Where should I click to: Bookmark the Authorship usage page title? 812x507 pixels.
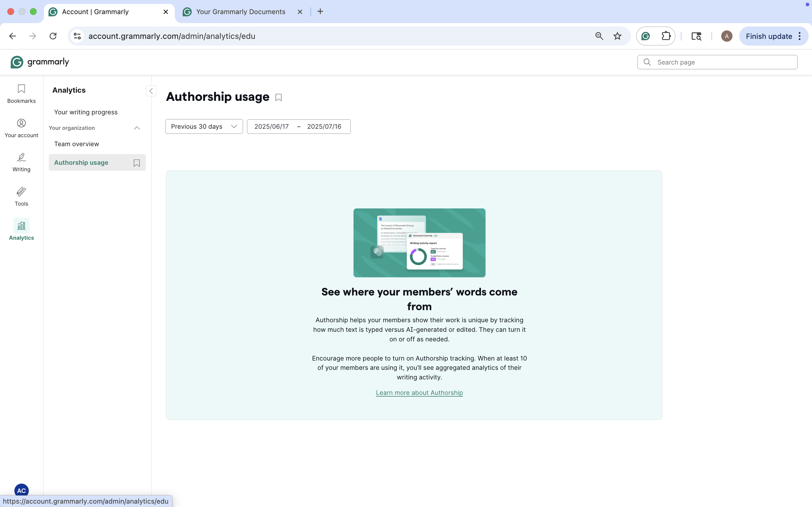coord(278,97)
